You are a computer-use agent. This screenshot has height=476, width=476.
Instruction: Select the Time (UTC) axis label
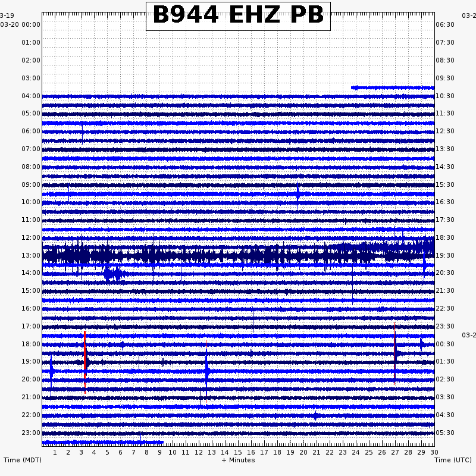click(453, 460)
